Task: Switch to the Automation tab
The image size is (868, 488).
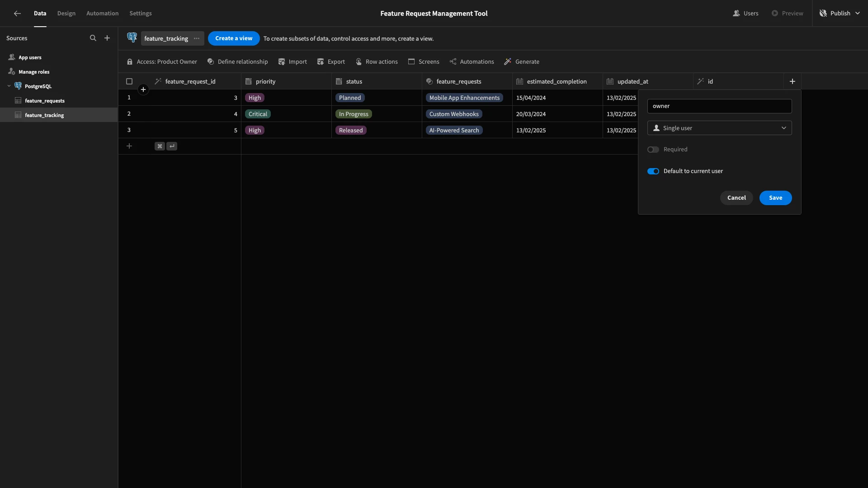Action: click(103, 14)
